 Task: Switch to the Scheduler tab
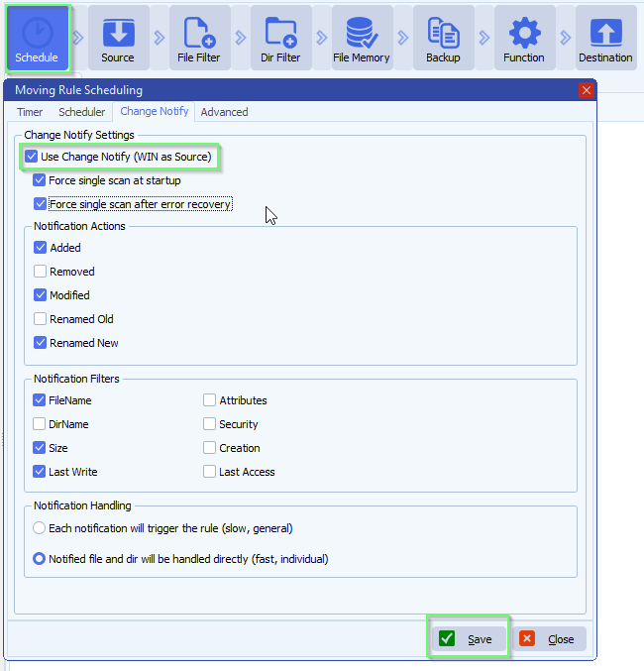pos(81,112)
